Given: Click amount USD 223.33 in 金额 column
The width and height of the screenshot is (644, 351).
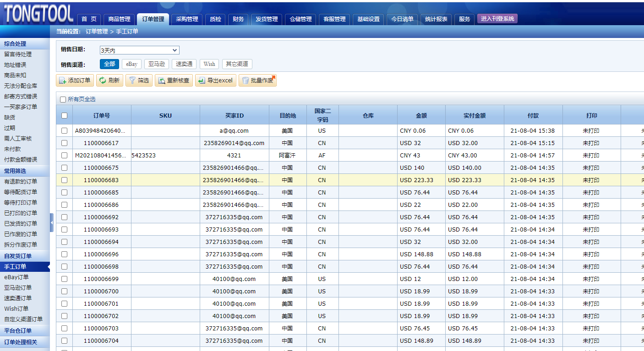Looking at the screenshot, I should (x=416, y=180).
